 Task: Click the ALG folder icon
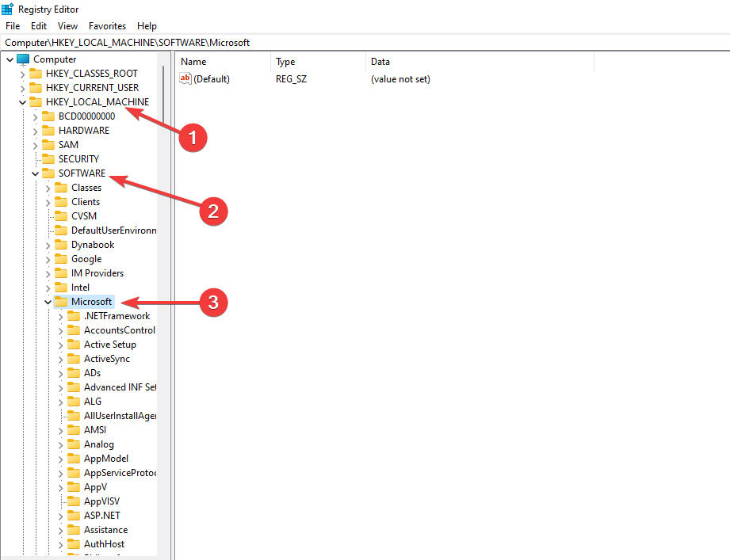coord(74,402)
